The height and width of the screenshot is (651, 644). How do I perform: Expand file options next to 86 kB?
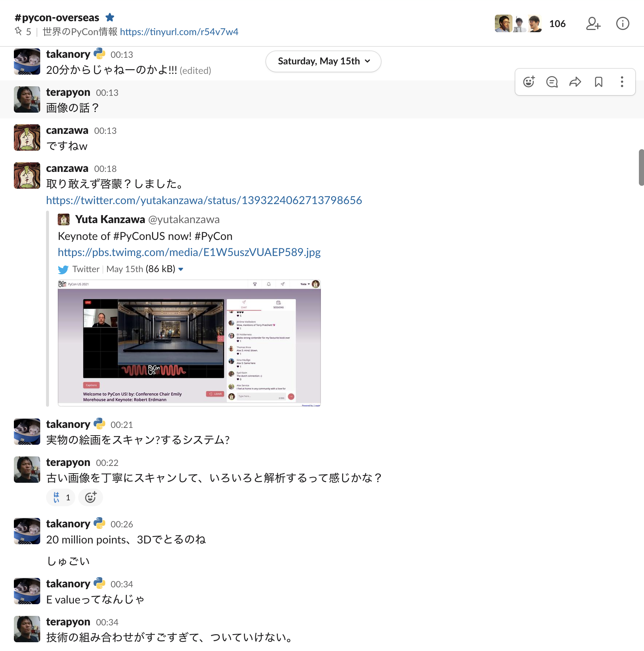[181, 269]
